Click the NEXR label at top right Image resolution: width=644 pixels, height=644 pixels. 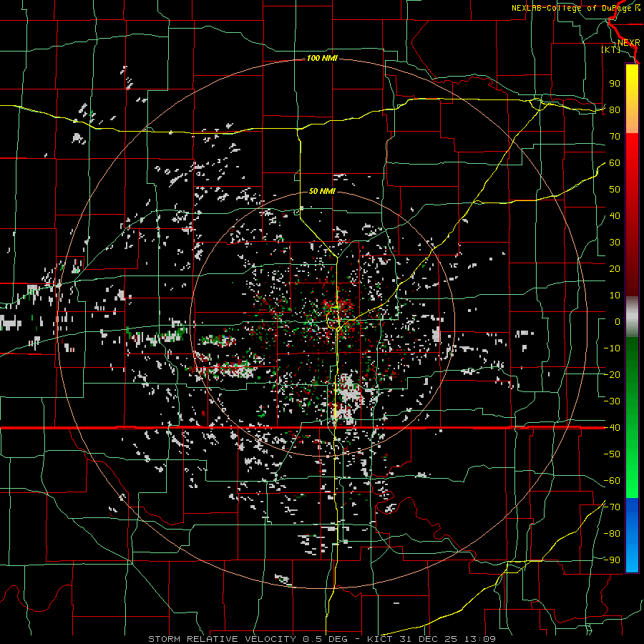[x=629, y=43]
